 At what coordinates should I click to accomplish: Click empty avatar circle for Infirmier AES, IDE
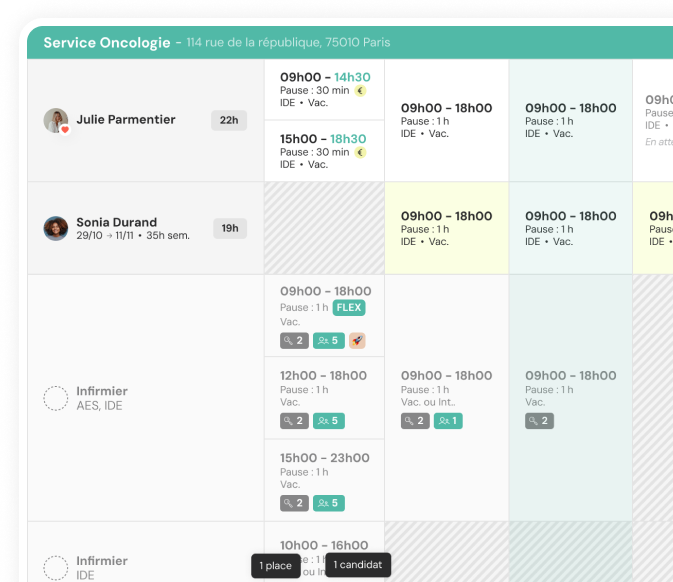[x=56, y=398]
